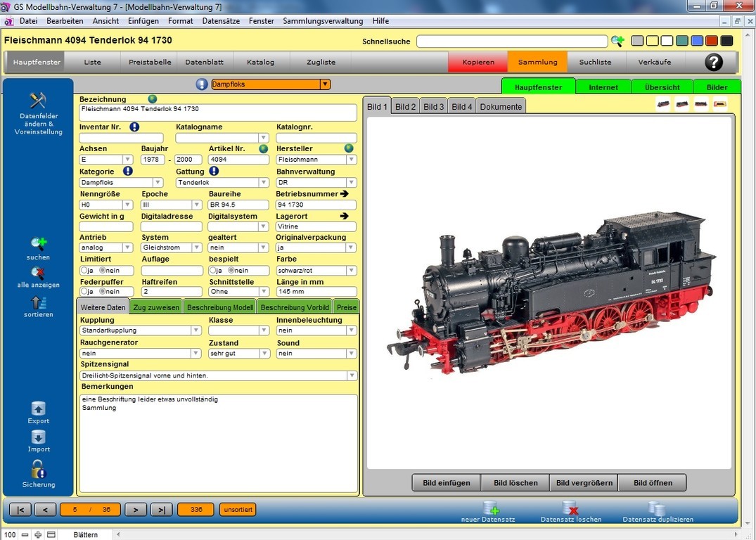Switch to the green Übersicht tab

(662, 87)
